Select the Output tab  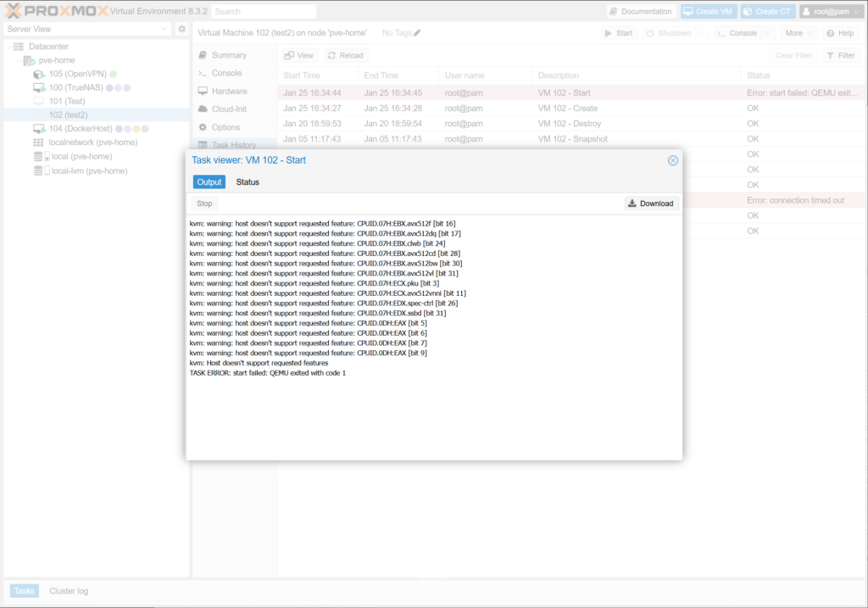pos(209,182)
